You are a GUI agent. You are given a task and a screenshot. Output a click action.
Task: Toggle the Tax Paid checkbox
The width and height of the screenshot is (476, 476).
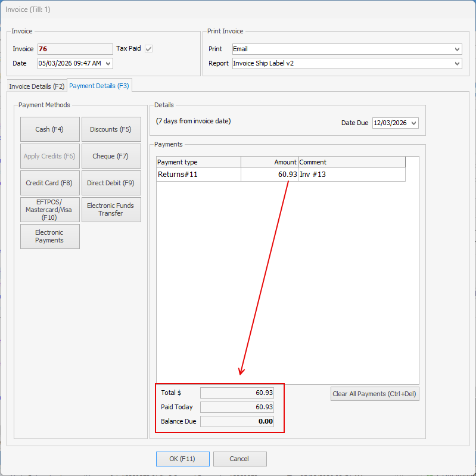[x=148, y=49]
